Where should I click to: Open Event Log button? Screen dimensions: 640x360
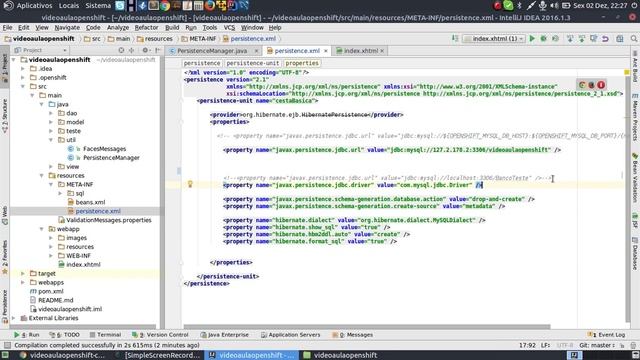(607, 335)
